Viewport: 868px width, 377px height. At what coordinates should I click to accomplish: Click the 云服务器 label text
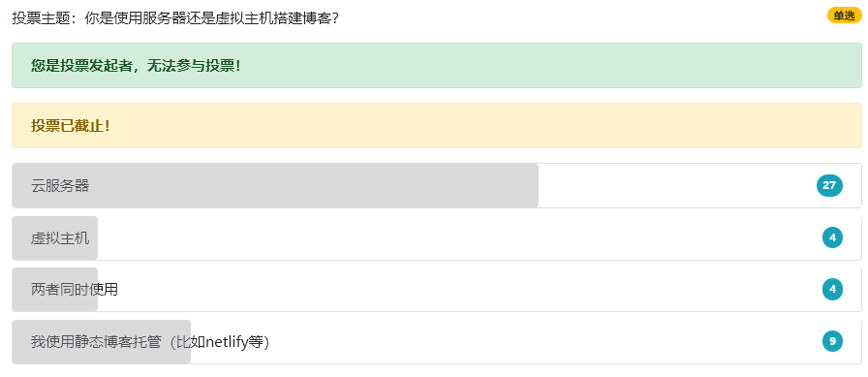[x=60, y=186]
